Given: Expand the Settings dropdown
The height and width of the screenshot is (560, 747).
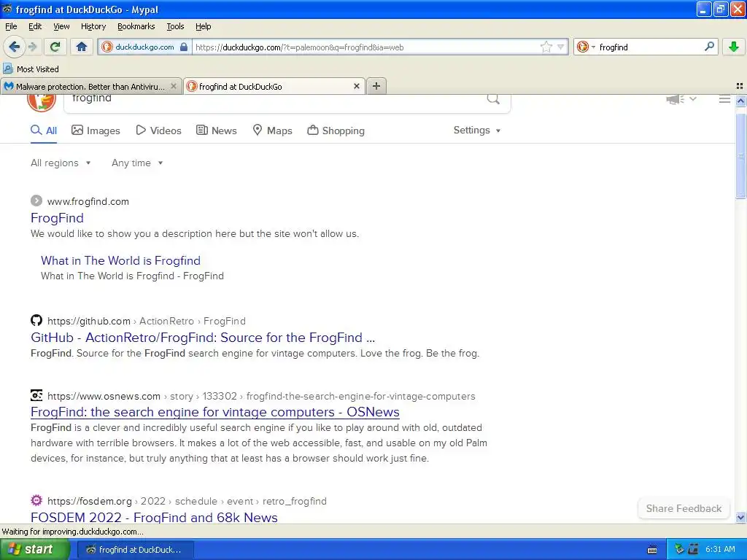Looking at the screenshot, I should pos(477,130).
